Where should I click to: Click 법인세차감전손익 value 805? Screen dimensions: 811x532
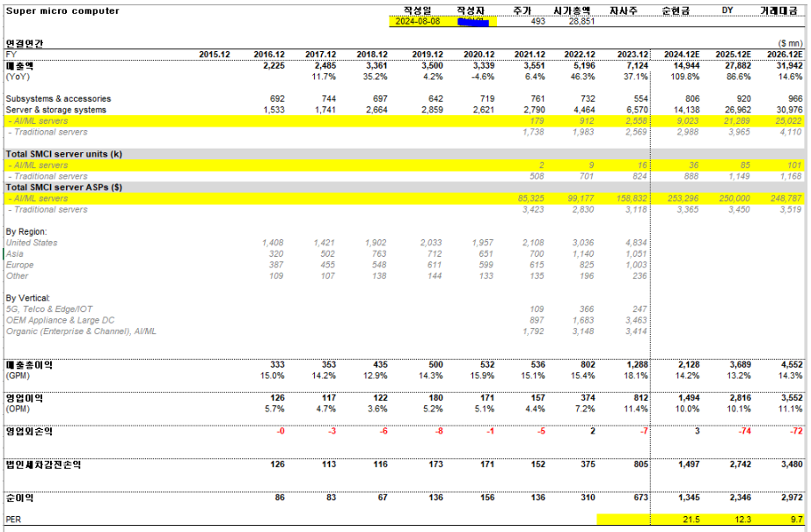pyautogui.click(x=641, y=464)
